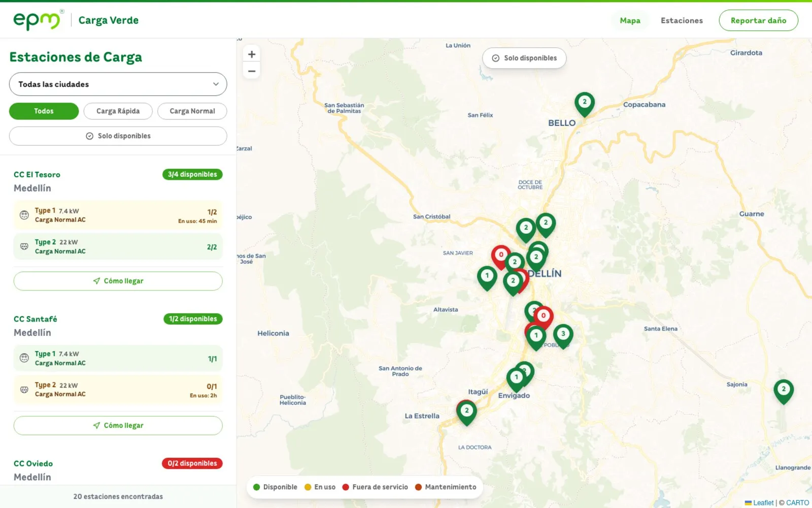Click the Reportar daño button
The height and width of the screenshot is (508, 812).
758,20
